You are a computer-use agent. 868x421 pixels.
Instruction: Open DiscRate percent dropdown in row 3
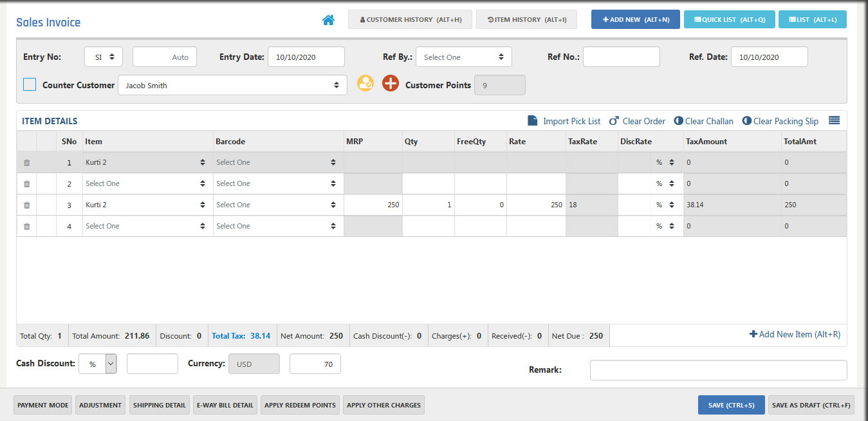coord(667,205)
